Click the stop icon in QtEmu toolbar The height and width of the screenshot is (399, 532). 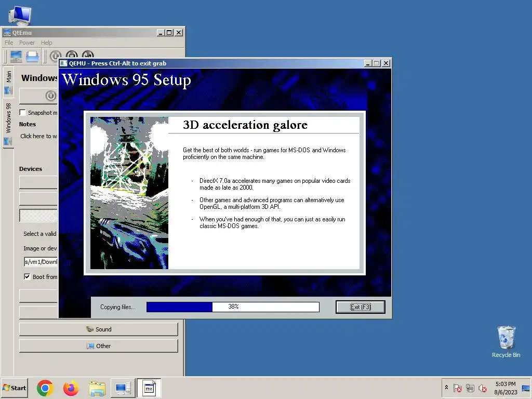tap(72, 54)
